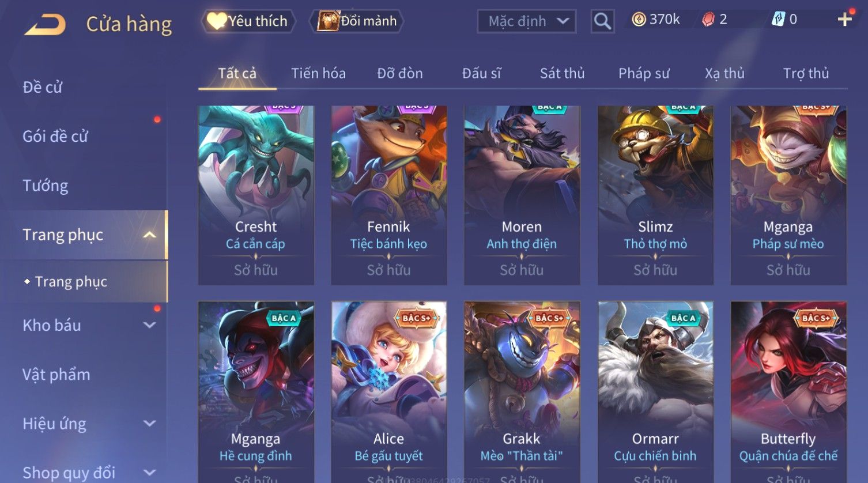Click the blue voucher currency icon
Screen dimensions: 868x483
pyautogui.click(x=778, y=20)
